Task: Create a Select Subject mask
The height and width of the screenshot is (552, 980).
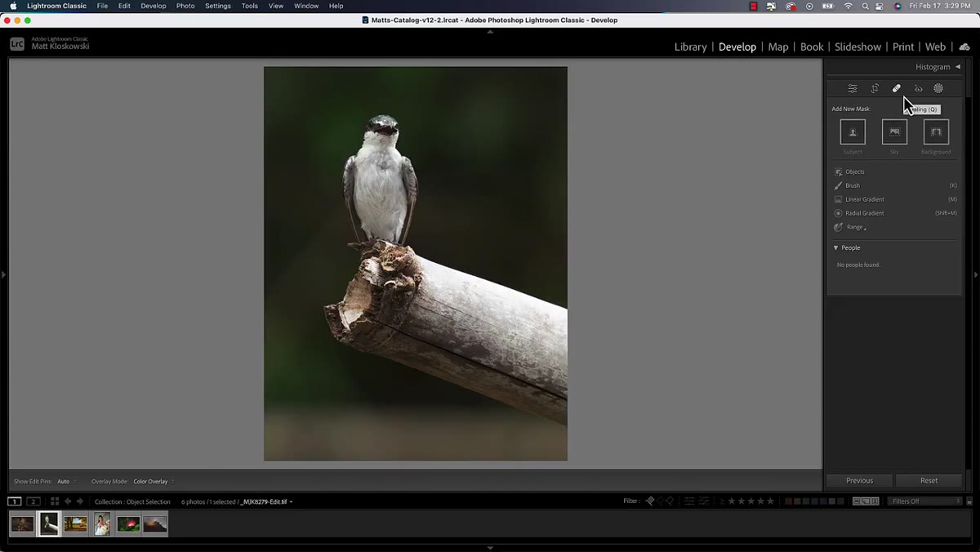Action: pos(853,132)
